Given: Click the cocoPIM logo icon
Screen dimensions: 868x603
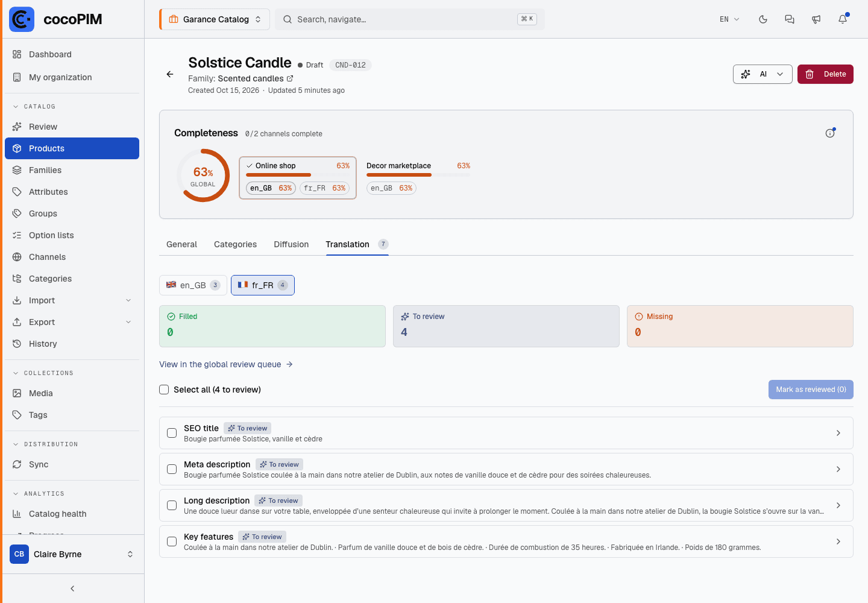Looking at the screenshot, I should (22, 19).
